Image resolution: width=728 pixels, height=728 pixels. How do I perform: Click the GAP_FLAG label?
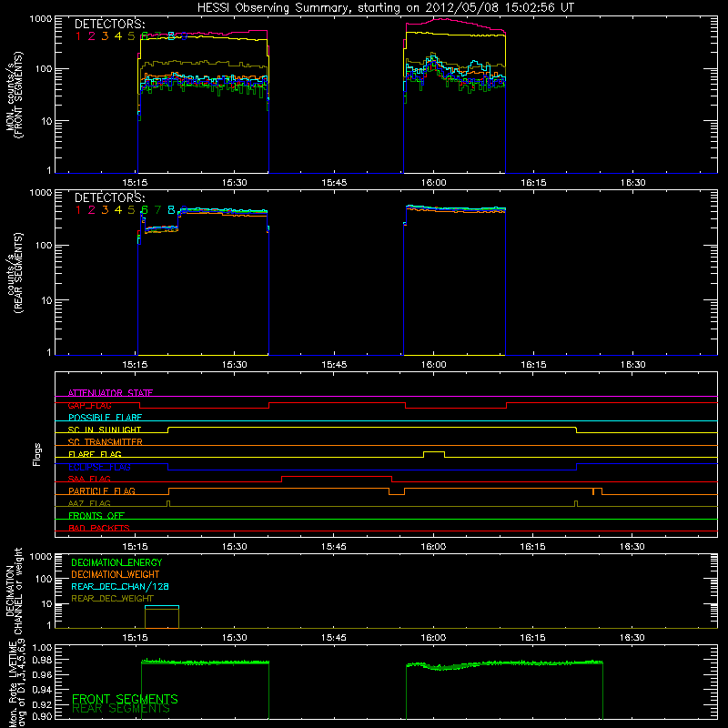coord(89,405)
